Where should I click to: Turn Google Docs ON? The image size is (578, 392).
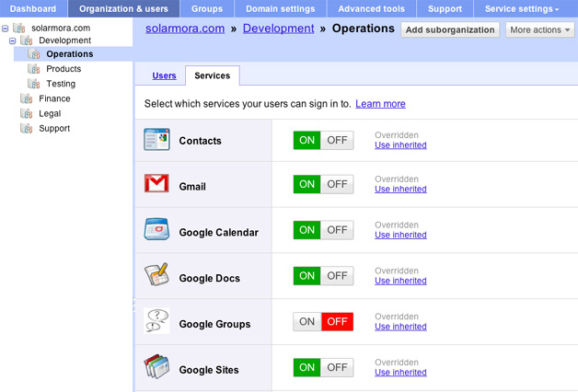pos(306,275)
